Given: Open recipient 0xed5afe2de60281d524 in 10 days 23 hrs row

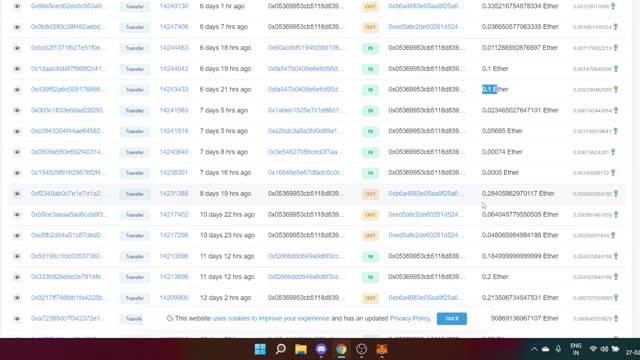Looking at the screenshot, I should pyautogui.click(x=426, y=235).
